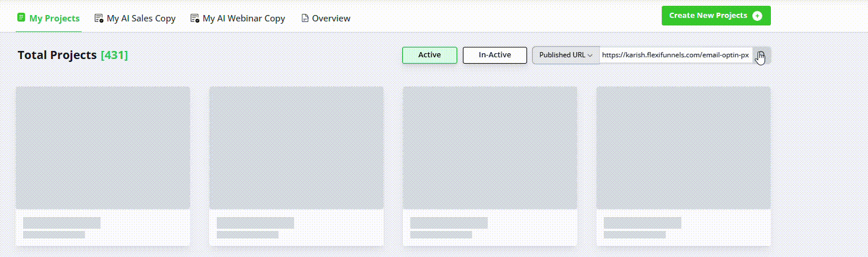The height and width of the screenshot is (257, 868).
Task: Open the My Projects tab
Action: pos(49,18)
